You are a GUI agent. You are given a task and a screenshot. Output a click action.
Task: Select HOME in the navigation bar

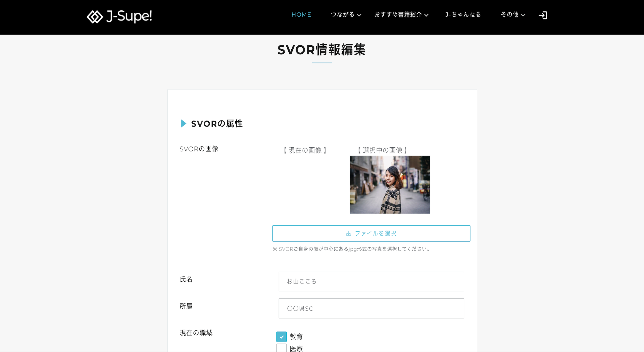301,15
